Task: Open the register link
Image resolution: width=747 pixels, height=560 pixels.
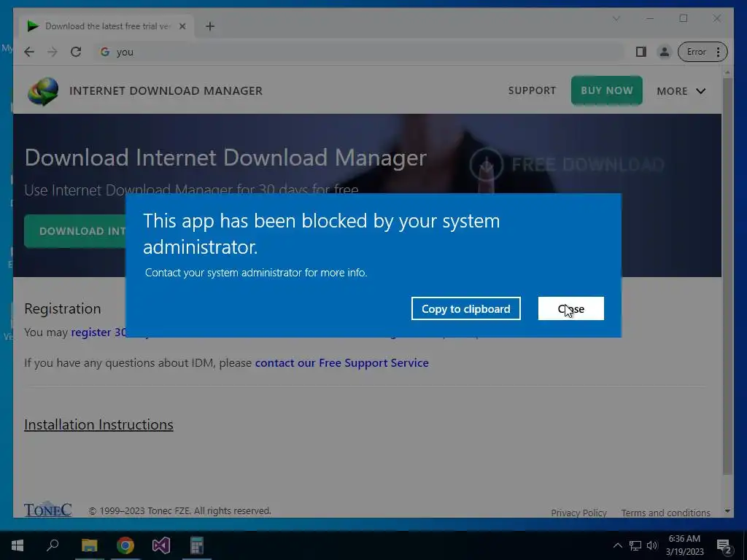Action: point(98,332)
